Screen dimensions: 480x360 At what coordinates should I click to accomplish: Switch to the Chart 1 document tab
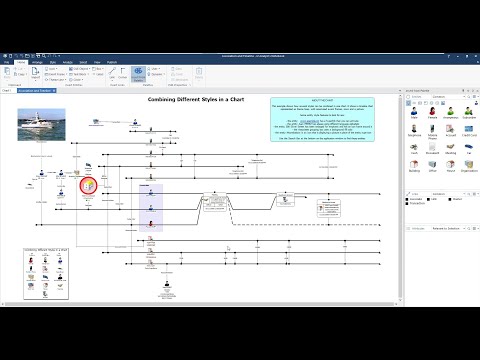[7, 91]
